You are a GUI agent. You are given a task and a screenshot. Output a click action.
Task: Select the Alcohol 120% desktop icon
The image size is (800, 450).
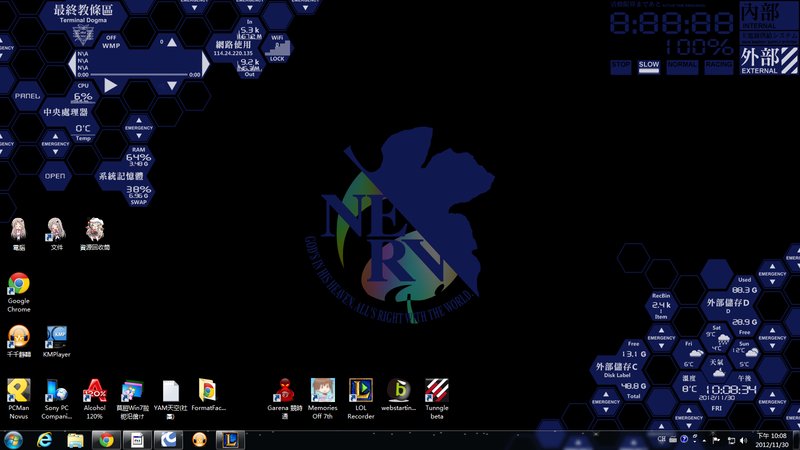click(x=94, y=399)
